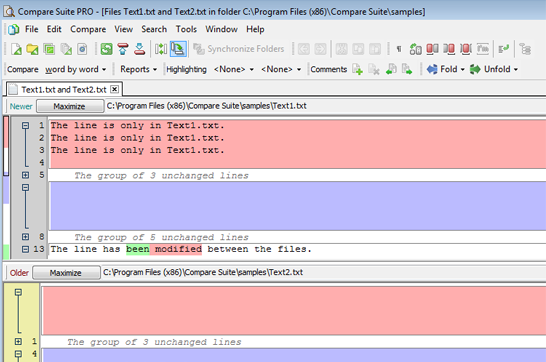The image size is (546, 362).
Task: Click the green marker on the difference overview strip
Action: pos(6,252)
